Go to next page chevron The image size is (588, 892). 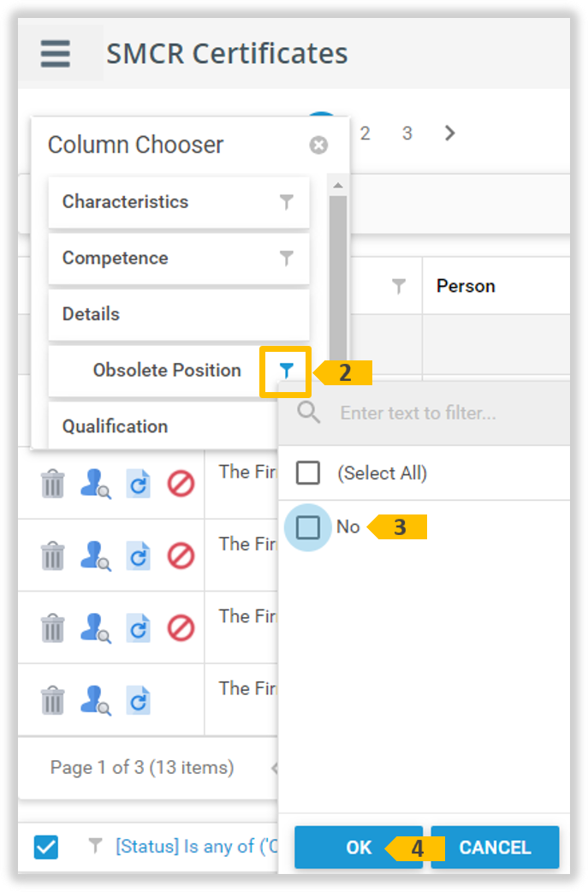[450, 133]
